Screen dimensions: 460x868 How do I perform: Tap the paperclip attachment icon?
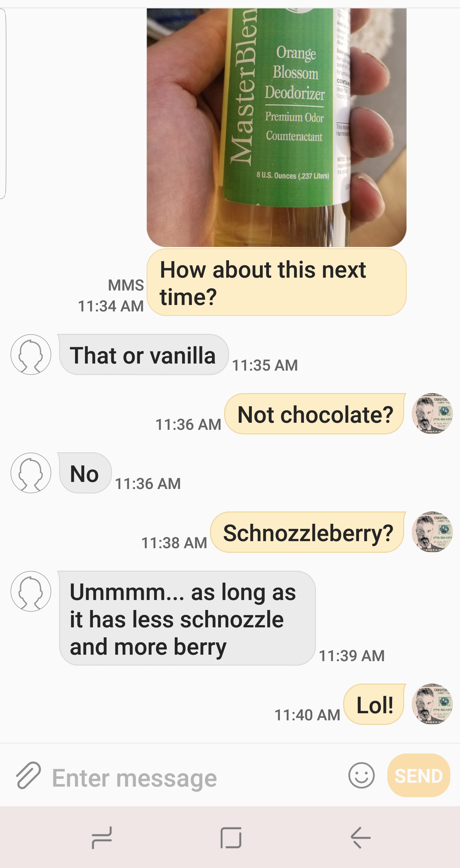(28, 775)
